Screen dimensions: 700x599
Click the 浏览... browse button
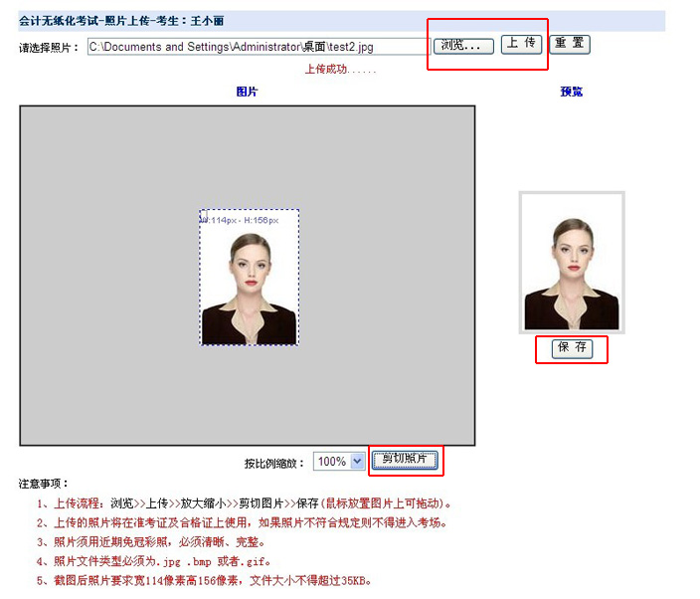[x=464, y=46]
